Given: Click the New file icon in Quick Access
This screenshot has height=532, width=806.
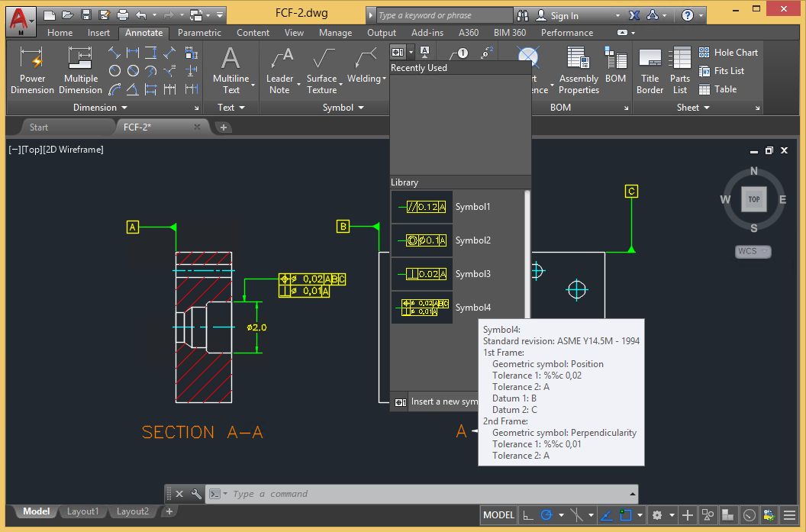Looking at the screenshot, I should coord(50,15).
